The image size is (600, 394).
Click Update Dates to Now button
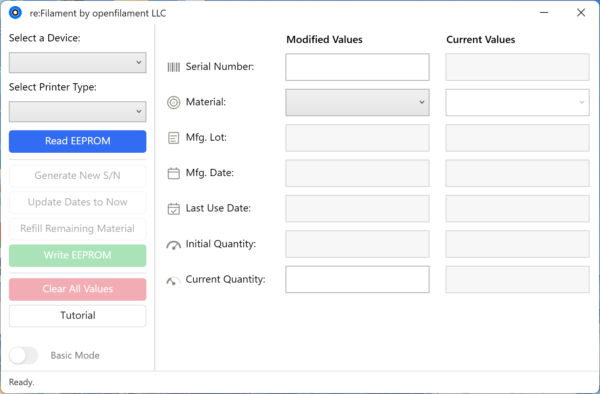click(x=78, y=202)
